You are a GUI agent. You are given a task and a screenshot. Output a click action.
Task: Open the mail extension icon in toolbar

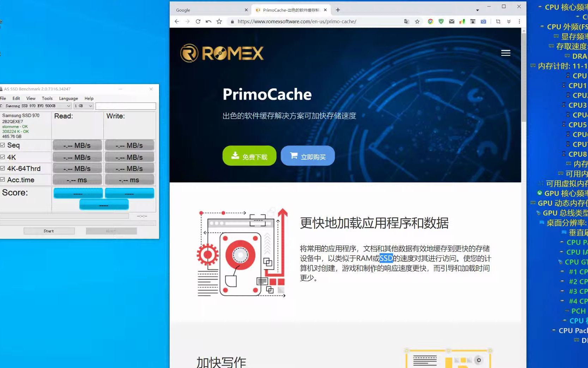(452, 22)
